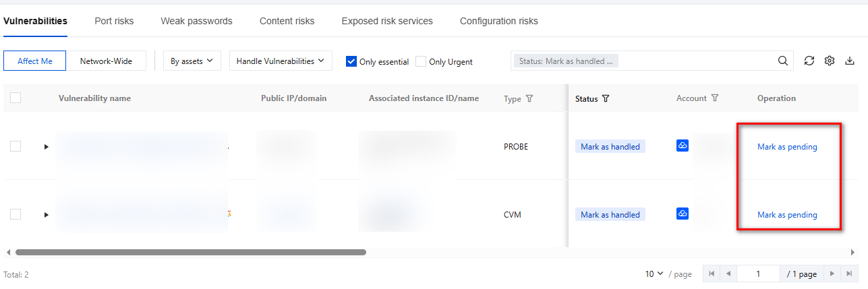This screenshot has width=868, height=289.
Task: Enable the Only Urgent checkbox
Action: [x=421, y=61]
